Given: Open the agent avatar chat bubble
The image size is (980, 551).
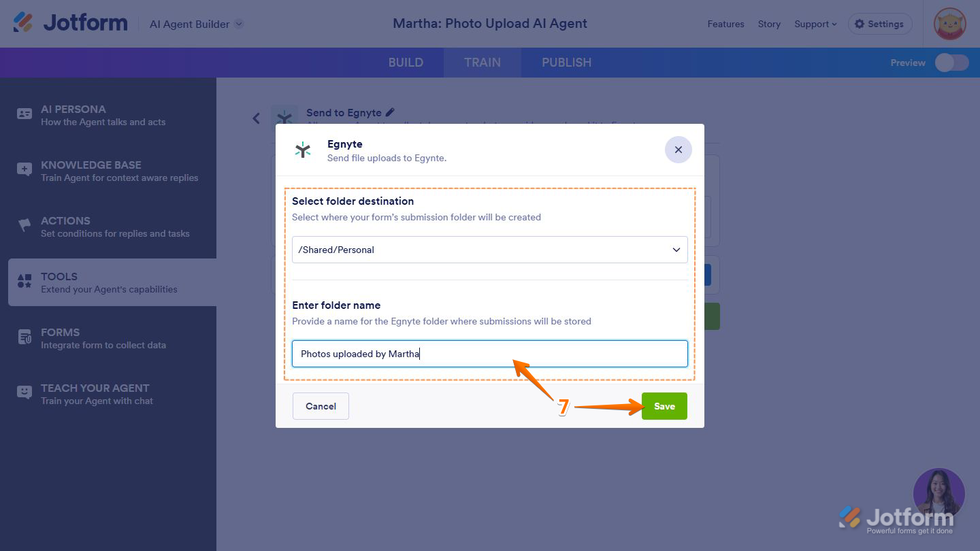Looking at the screenshot, I should [x=938, y=494].
